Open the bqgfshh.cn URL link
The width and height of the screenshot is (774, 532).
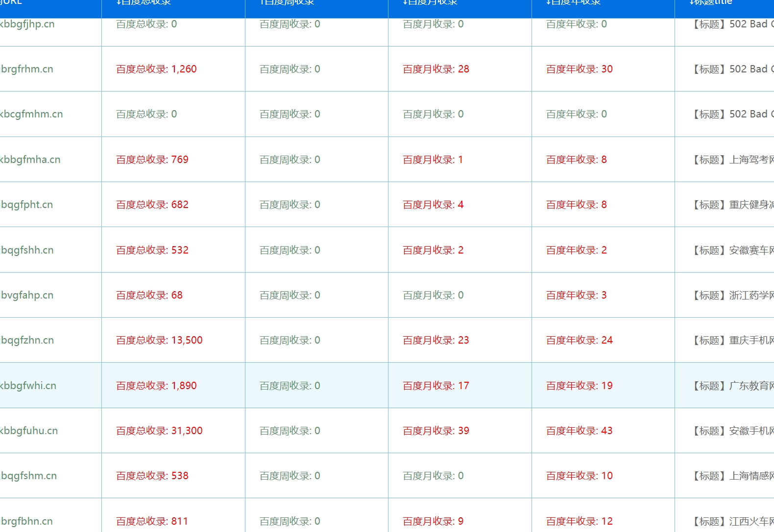[x=27, y=250]
